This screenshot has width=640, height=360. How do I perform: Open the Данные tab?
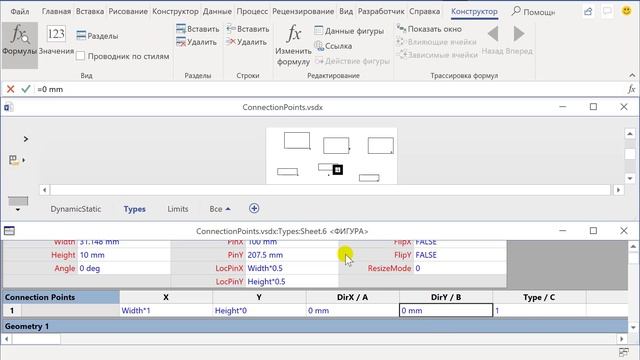coord(217,11)
